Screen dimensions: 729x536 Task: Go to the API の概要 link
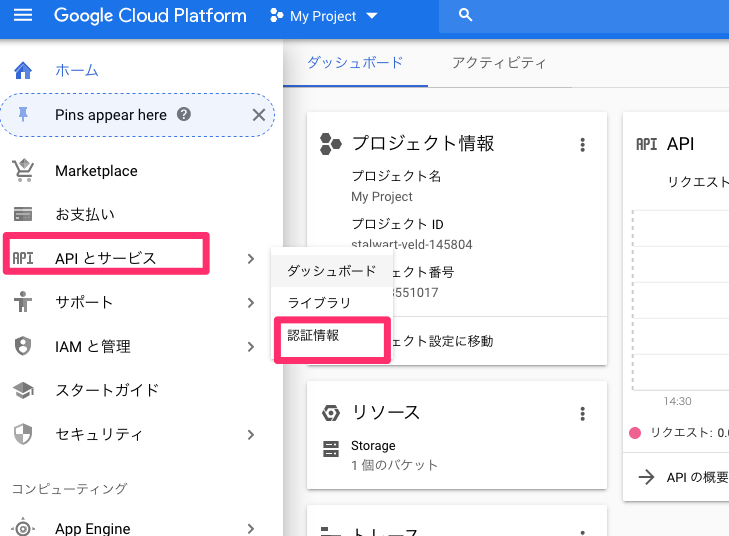pos(697,477)
